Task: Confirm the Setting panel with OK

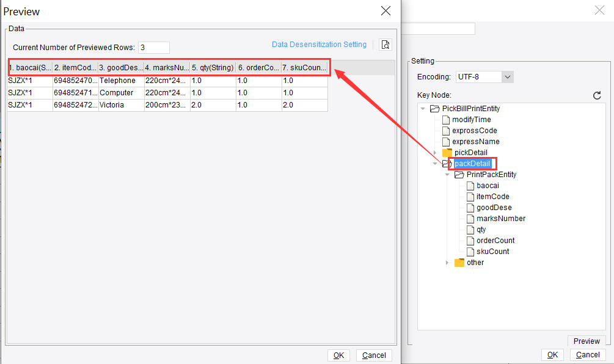Action: (x=552, y=354)
